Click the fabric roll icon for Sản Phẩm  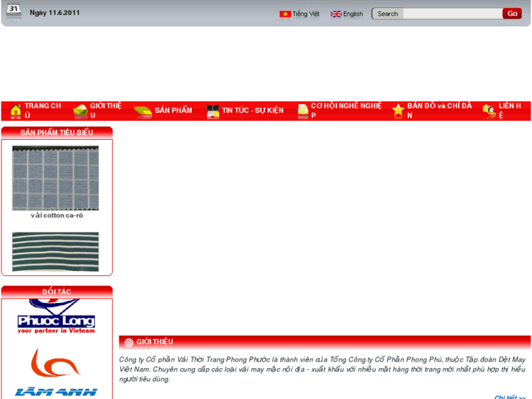143,111
